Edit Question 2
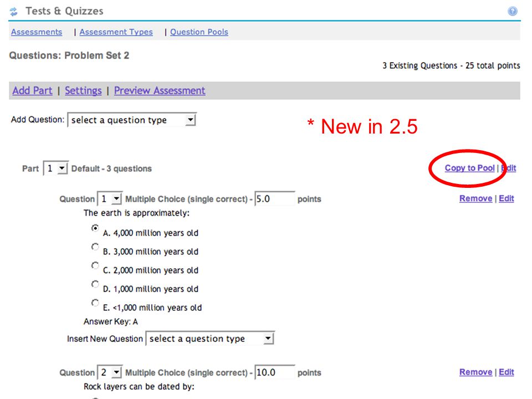The width and height of the screenshot is (532, 399). [x=506, y=372]
